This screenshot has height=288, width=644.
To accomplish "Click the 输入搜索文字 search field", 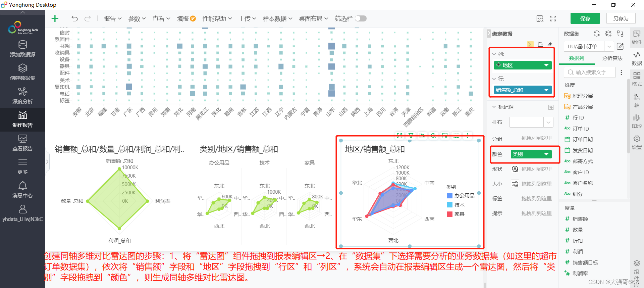I will coord(590,72).
